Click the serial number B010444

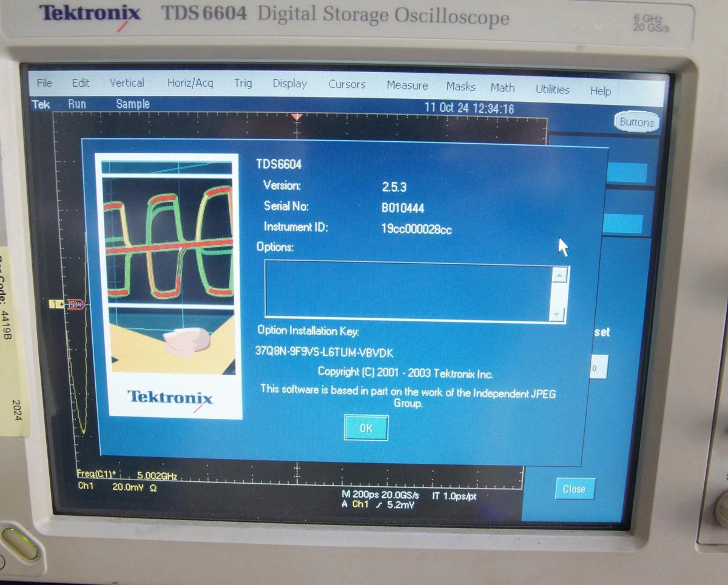click(402, 208)
